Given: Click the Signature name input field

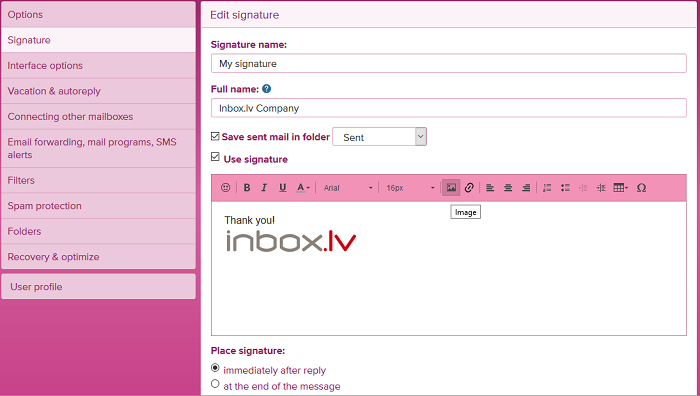Looking at the screenshot, I should 449,63.
